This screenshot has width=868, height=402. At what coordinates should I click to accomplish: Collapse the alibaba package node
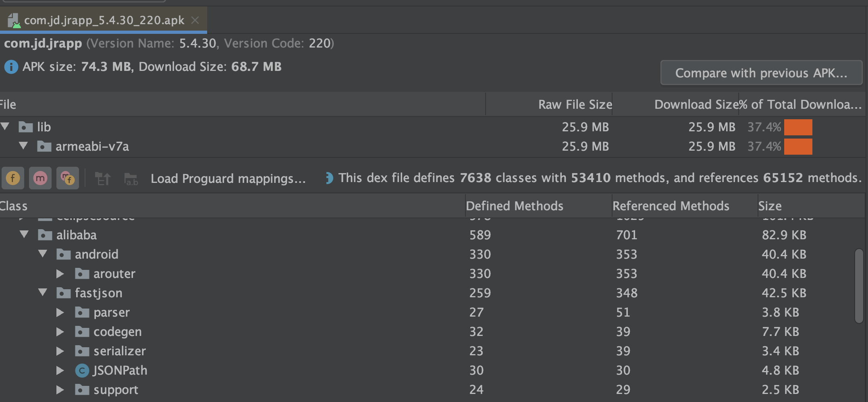(x=24, y=234)
